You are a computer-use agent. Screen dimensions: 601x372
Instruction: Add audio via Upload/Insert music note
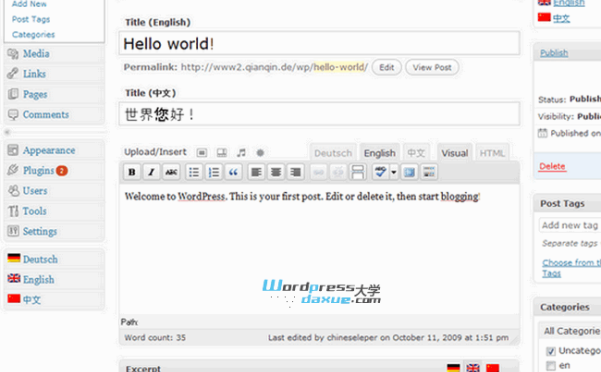241,153
